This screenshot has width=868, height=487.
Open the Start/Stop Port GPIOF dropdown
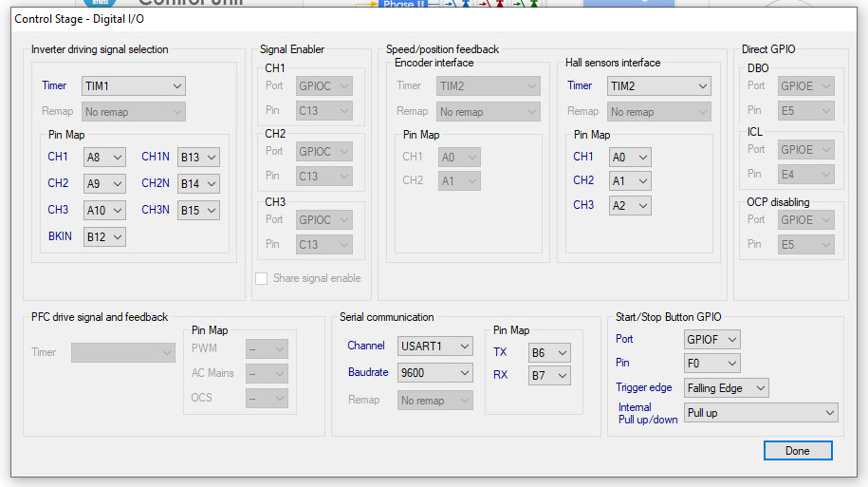pos(711,340)
